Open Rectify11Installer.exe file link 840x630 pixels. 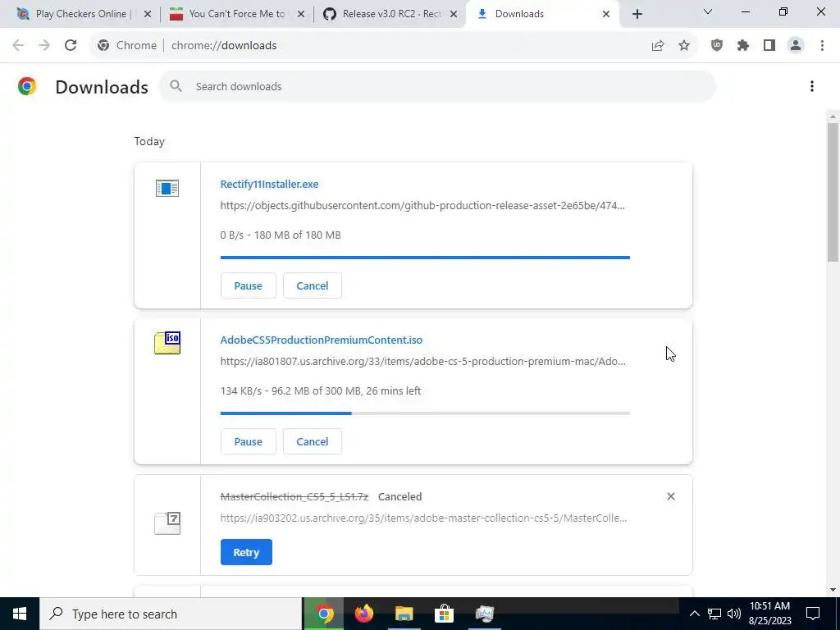point(269,184)
